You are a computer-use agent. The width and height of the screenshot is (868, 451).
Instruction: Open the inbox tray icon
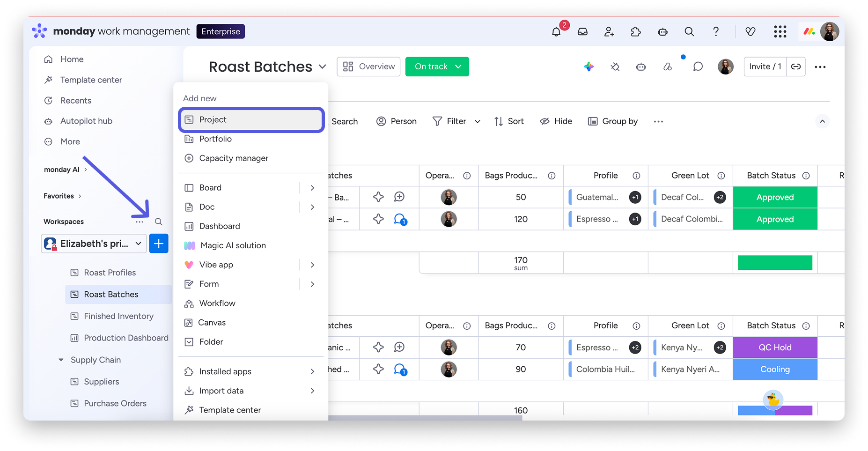click(x=582, y=31)
